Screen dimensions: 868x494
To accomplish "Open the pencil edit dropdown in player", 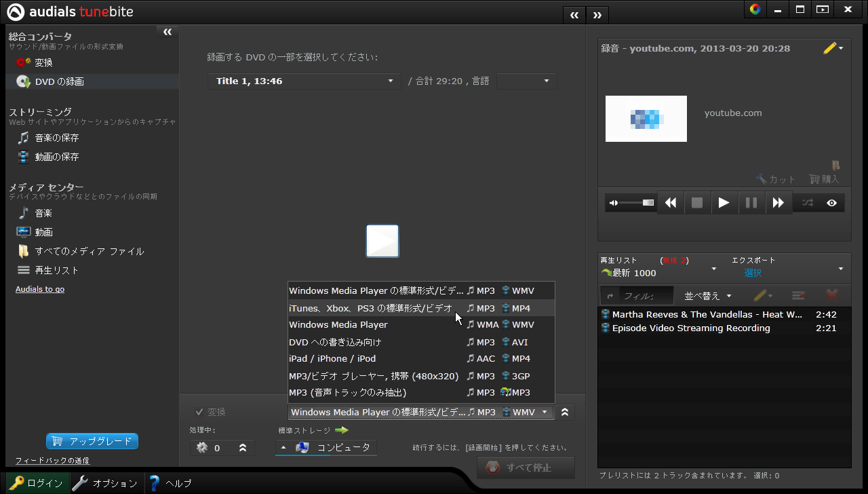I will pyautogui.click(x=833, y=48).
